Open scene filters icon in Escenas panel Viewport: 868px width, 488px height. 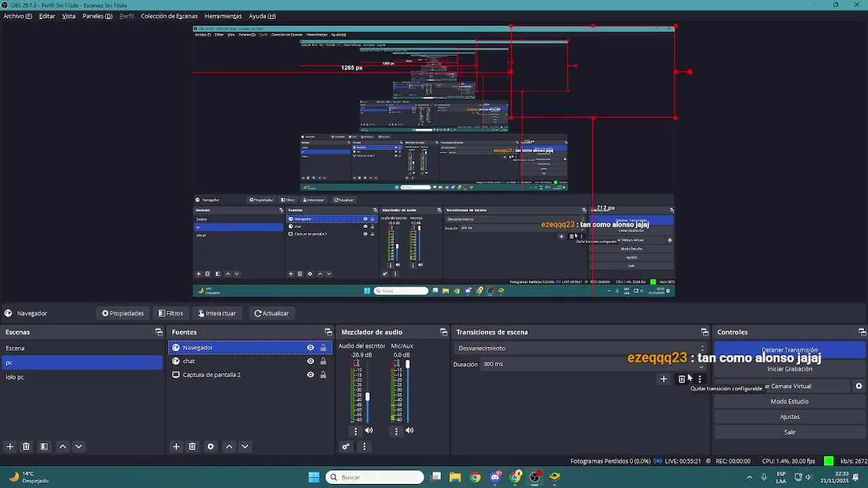(x=44, y=447)
